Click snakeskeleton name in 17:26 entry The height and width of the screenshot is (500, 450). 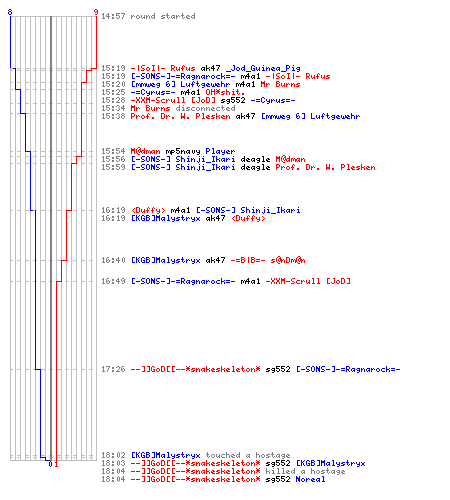(195, 369)
